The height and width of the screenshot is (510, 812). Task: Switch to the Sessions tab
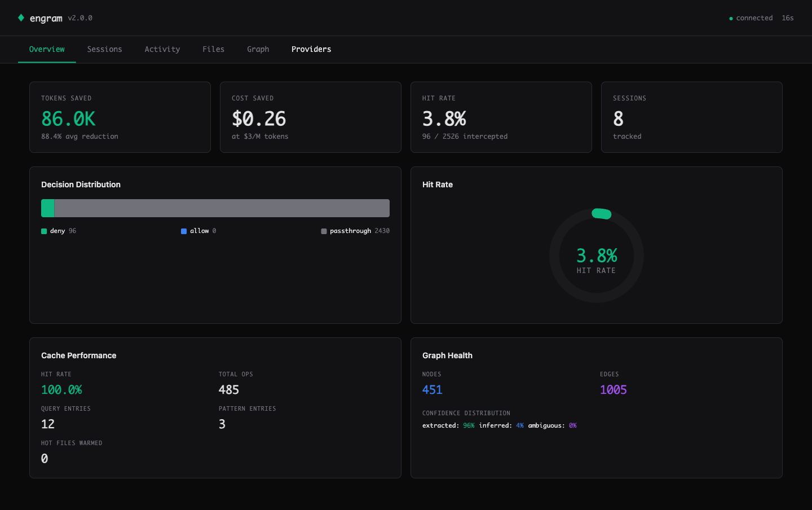point(104,49)
